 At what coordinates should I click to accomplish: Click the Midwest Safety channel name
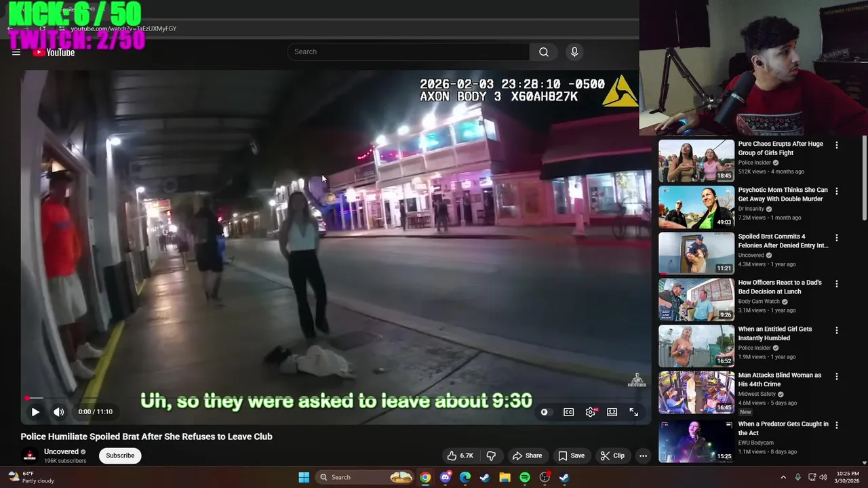(757, 394)
